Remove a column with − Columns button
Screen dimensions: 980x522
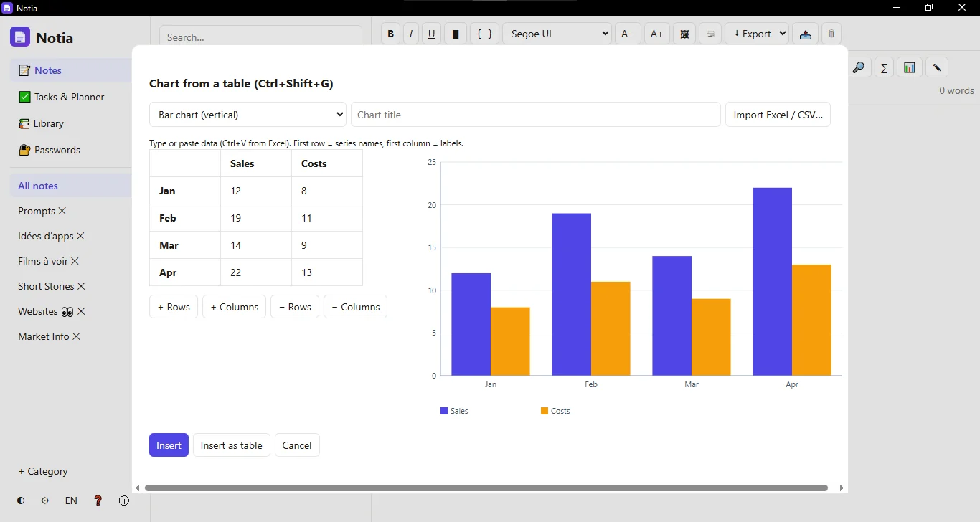tap(355, 307)
